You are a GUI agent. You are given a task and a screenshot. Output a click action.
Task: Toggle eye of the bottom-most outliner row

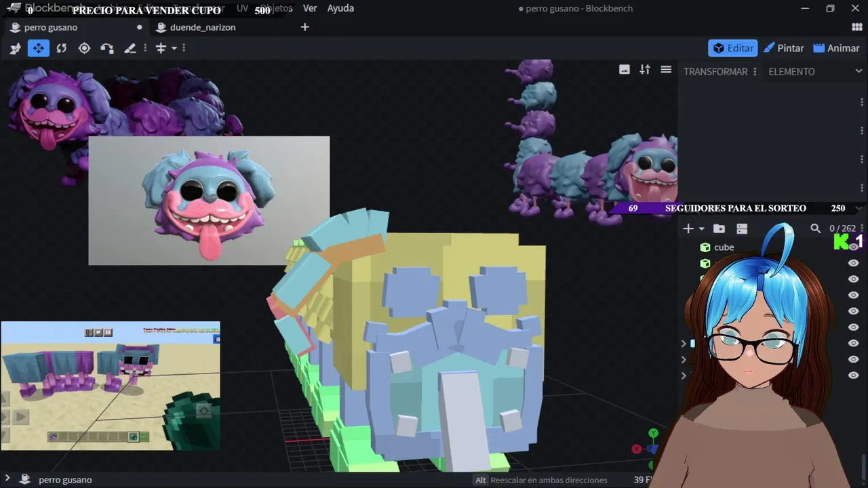[x=854, y=375]
